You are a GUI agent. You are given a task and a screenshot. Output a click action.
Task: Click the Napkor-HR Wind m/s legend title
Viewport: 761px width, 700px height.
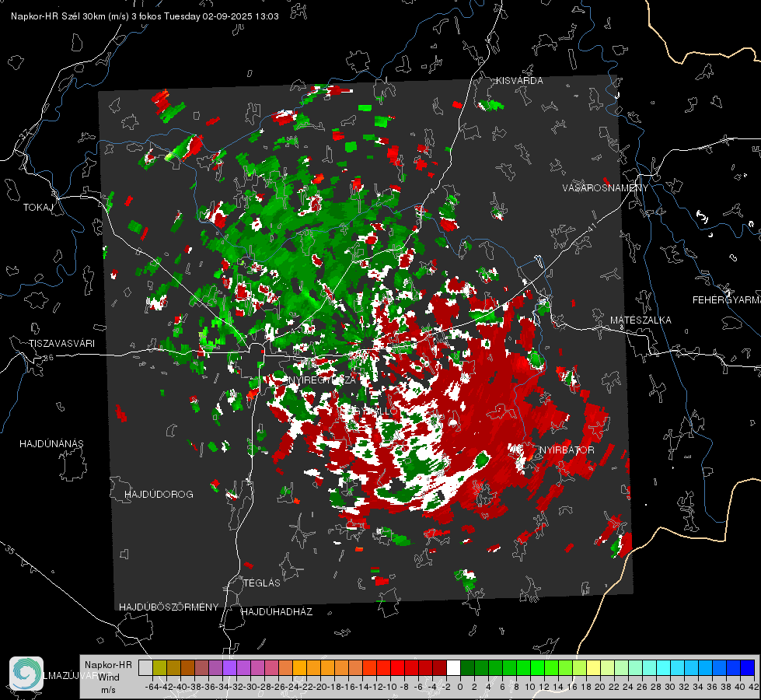(108, 677)
